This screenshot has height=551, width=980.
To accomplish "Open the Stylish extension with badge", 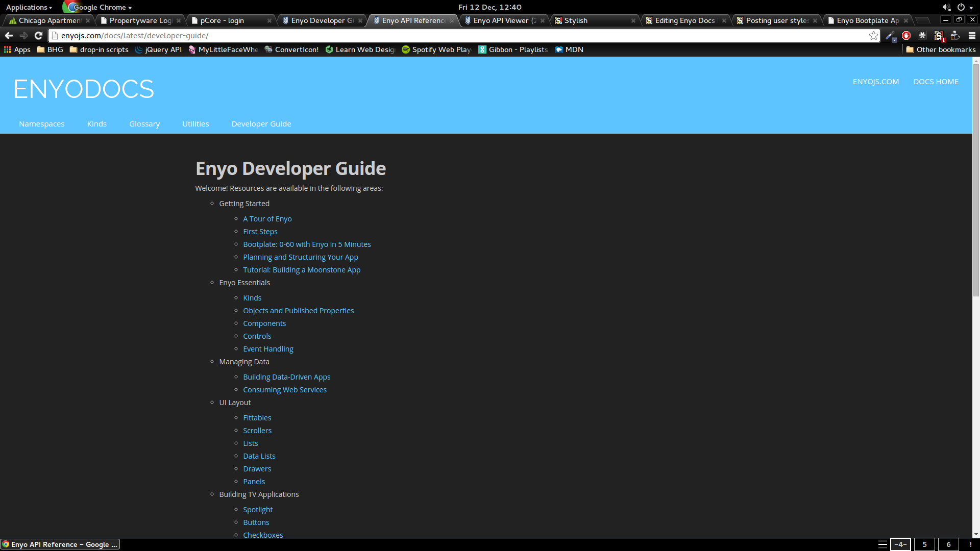I will 939,36.
